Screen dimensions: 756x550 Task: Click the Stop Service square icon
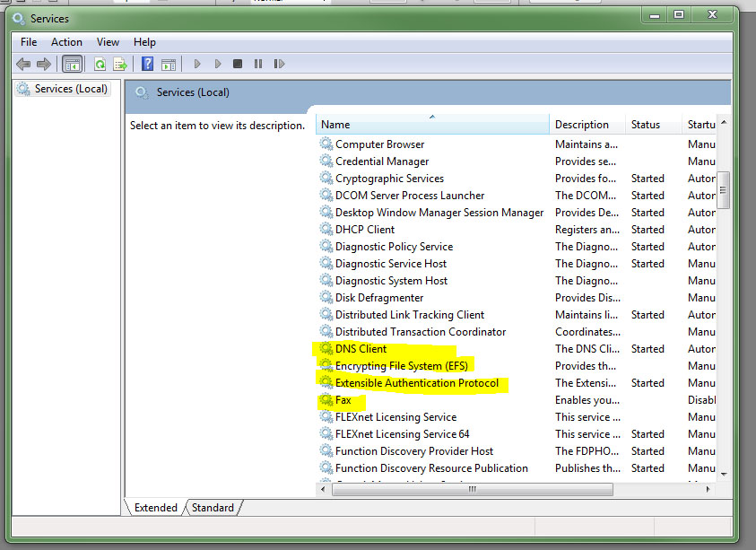238,64
